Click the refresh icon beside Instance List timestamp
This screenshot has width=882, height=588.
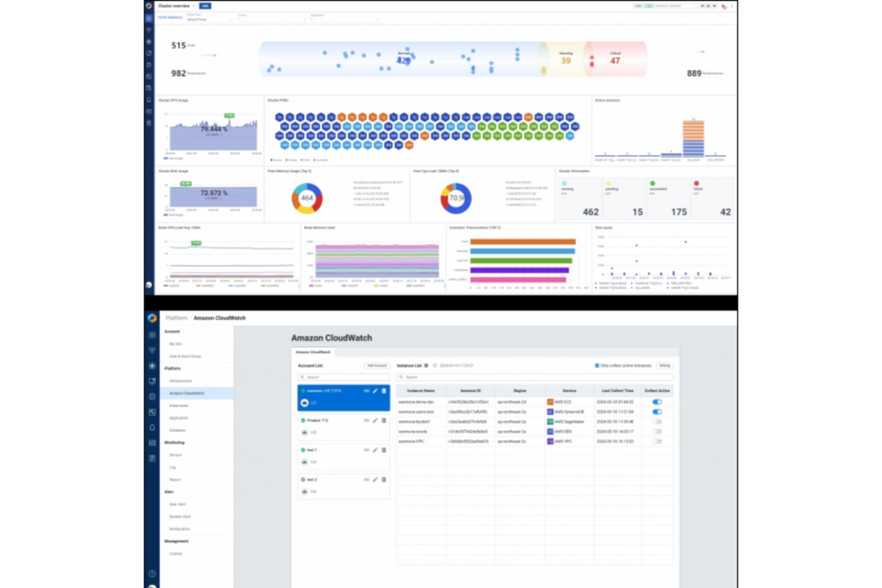(x=435, y=366)
